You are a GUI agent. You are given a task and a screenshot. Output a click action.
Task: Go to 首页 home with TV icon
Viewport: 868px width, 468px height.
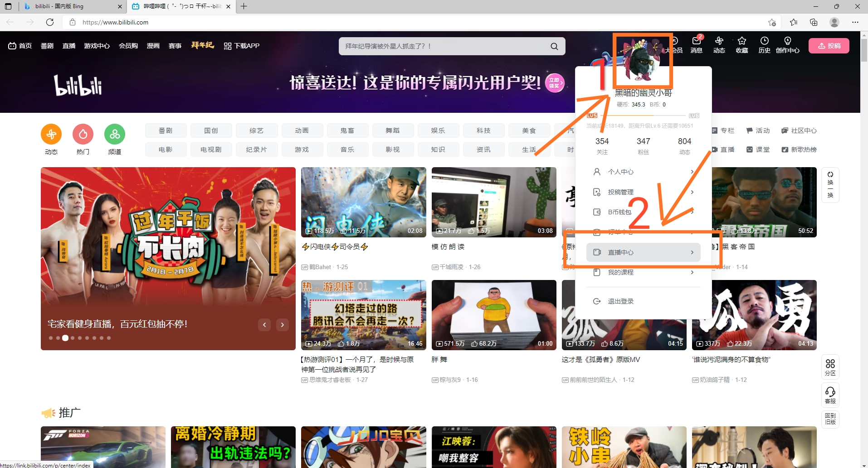[20, 46]
